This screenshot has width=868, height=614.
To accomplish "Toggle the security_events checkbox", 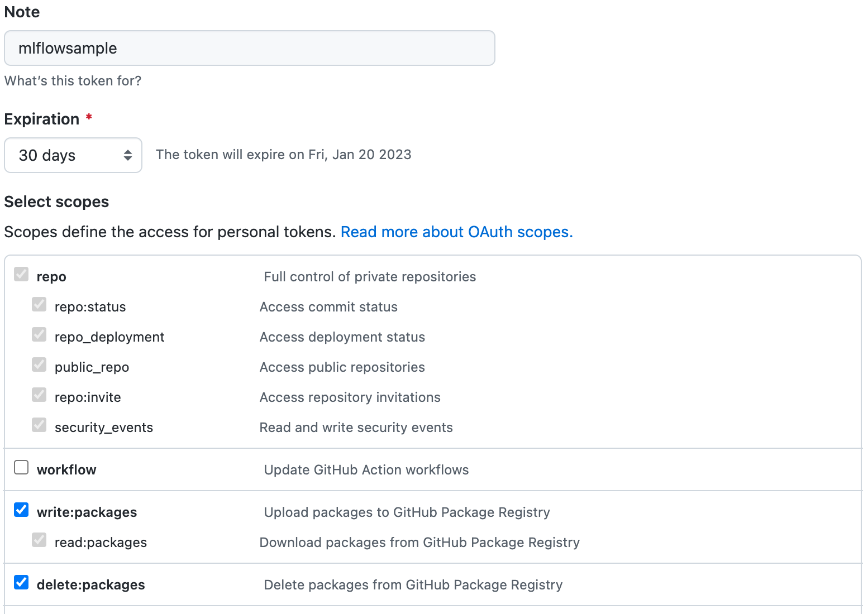I will pyautogui.click(x=39, y=425).
